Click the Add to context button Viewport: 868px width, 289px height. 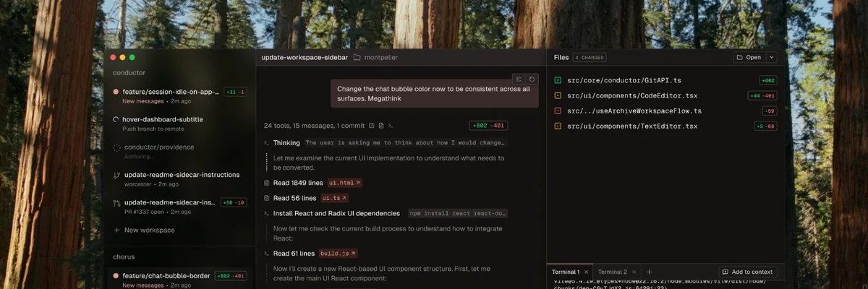click(x=748, y=272)
